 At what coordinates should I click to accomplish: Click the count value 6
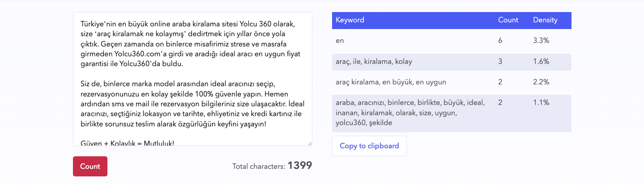(500, 41)
